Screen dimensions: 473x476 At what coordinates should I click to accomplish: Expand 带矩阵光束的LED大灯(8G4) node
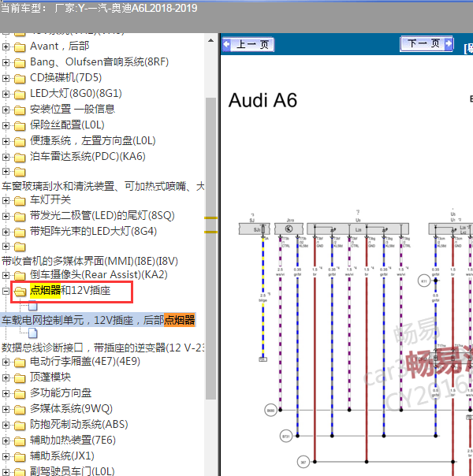click(6, 232)
